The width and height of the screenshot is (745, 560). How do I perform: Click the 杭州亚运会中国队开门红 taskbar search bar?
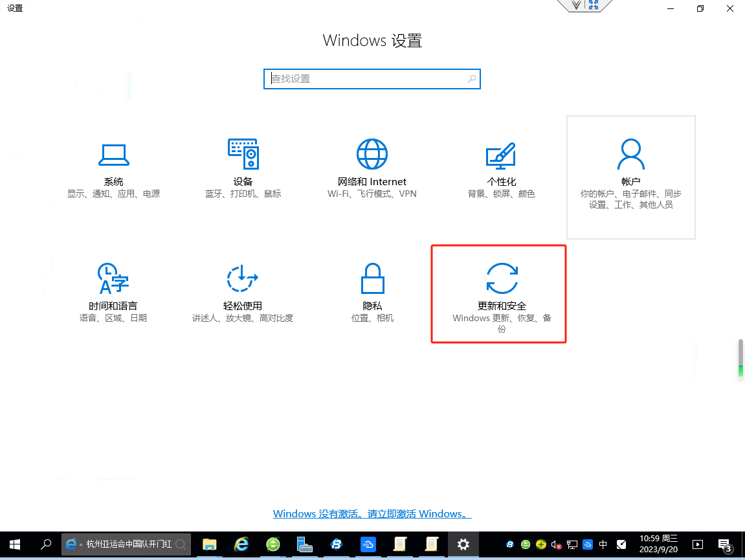coord(126,544)
